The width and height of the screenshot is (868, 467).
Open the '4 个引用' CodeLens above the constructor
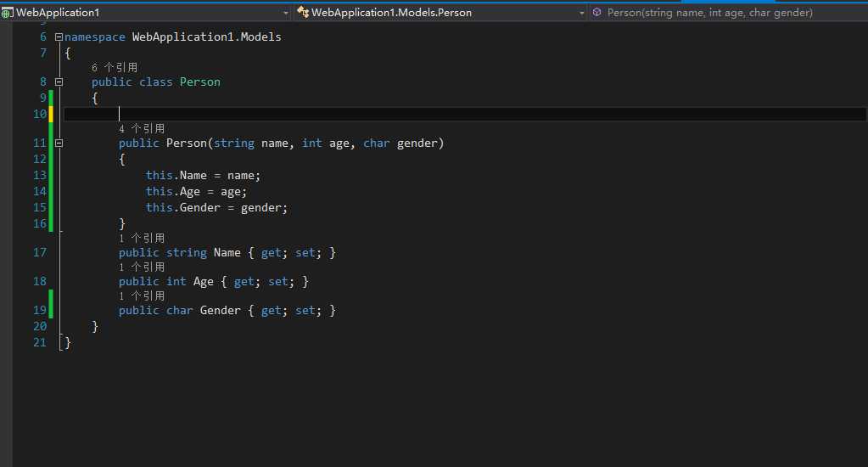[x=142, y=128]
